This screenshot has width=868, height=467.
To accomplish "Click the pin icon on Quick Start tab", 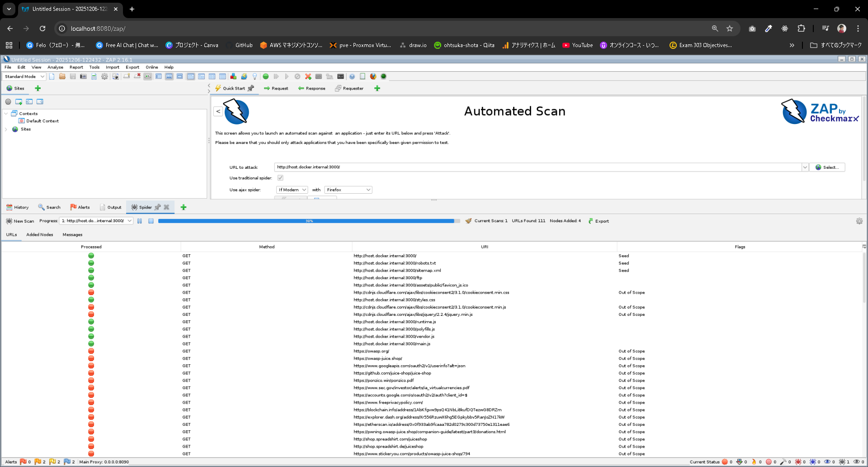I will pyautogui.click(x=251, y=88).
